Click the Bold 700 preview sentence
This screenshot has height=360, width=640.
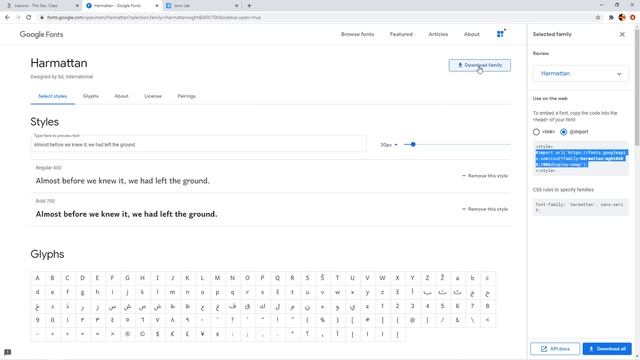click(127, 214)
